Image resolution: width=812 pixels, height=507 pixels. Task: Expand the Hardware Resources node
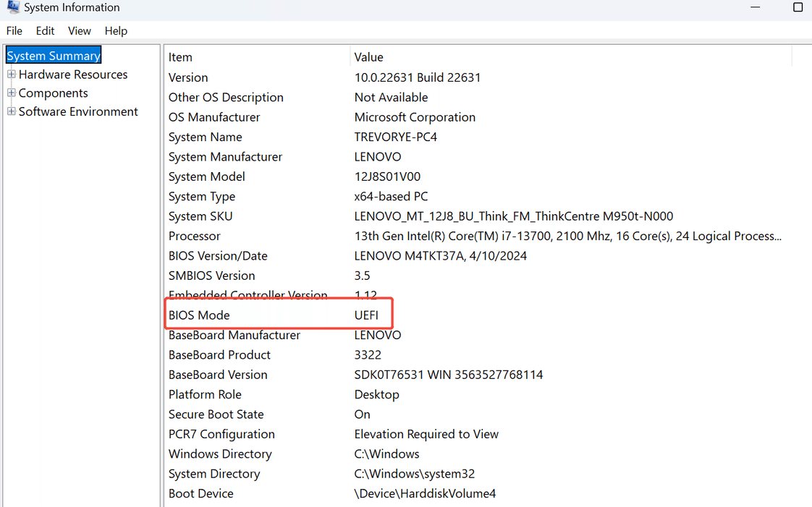click(12, 74)
